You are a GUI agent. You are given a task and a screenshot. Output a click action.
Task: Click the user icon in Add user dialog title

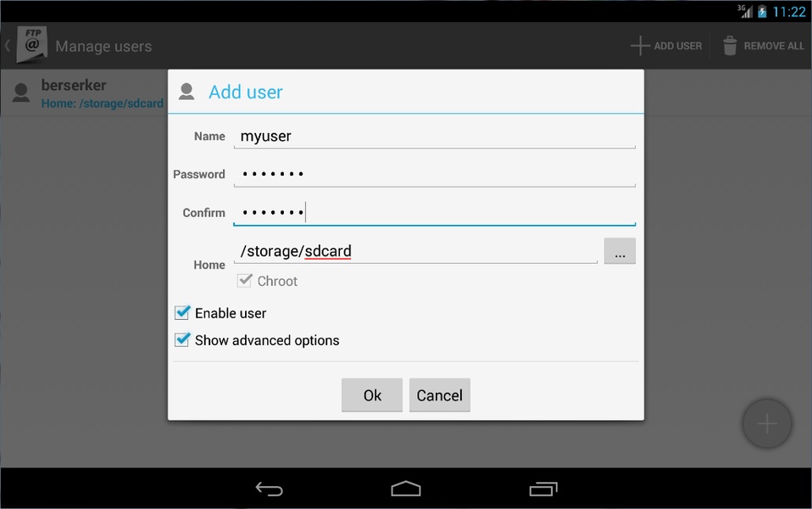coord(186,92)
